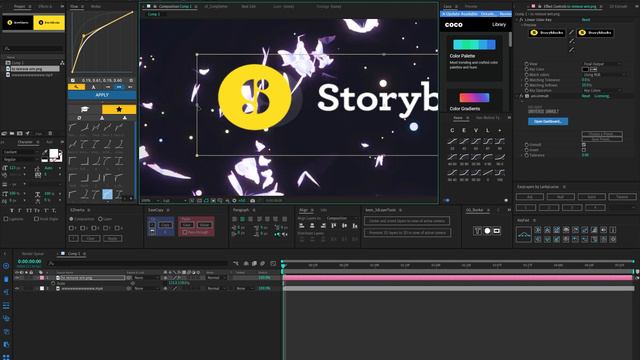Click the Project panel search field

[x=33, y=48]
